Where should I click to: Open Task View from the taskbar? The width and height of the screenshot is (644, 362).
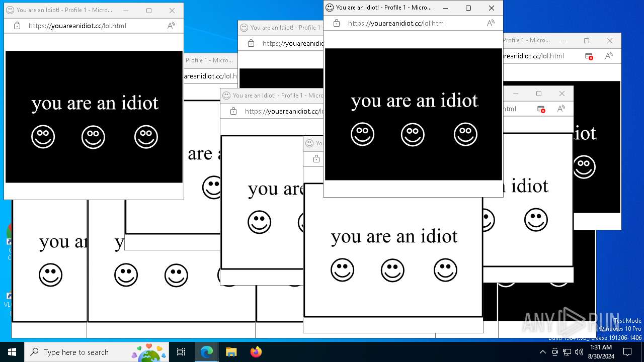pos(181,352)
